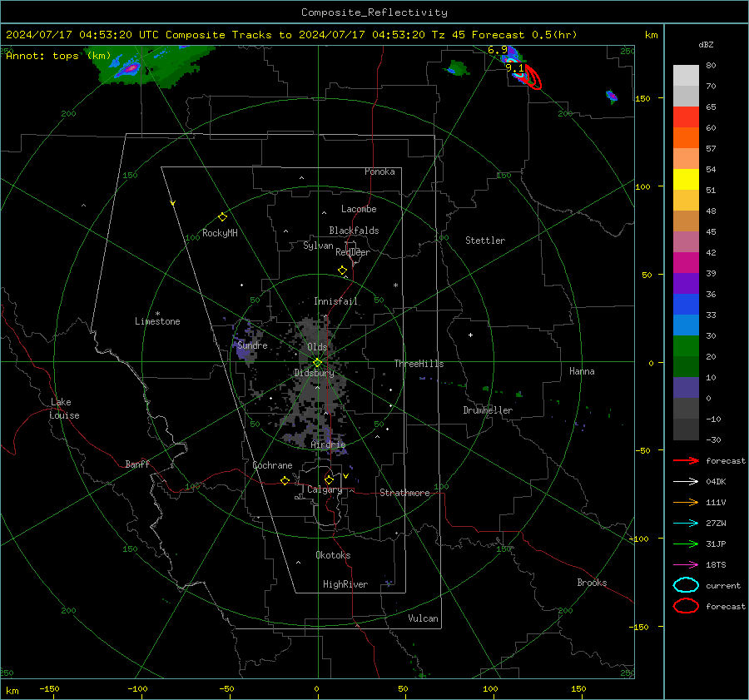The width and height of the screenshot is (749, 700).
Task: Pick the magenta 39-42 dBZ swatch
Action: click(x=686, y=263)
